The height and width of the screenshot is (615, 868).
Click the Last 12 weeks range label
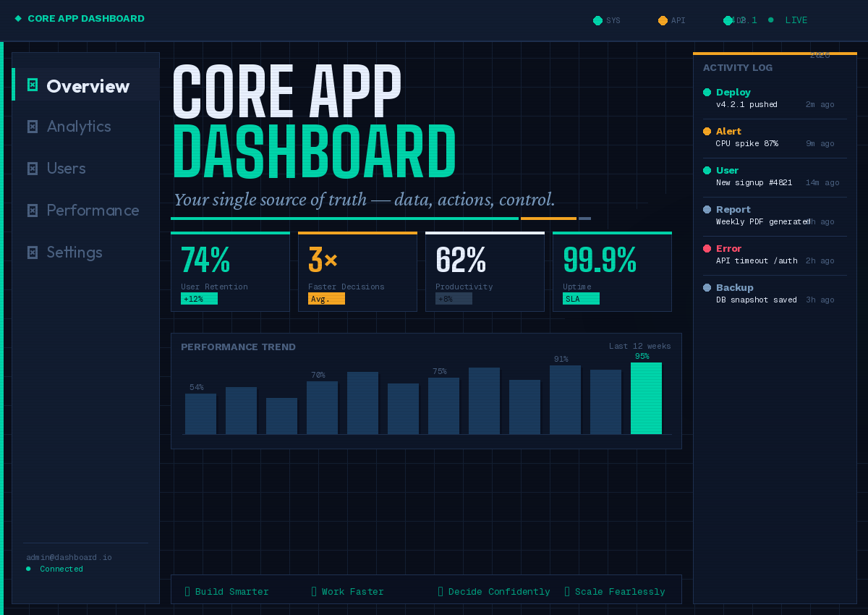click(639, 346)
